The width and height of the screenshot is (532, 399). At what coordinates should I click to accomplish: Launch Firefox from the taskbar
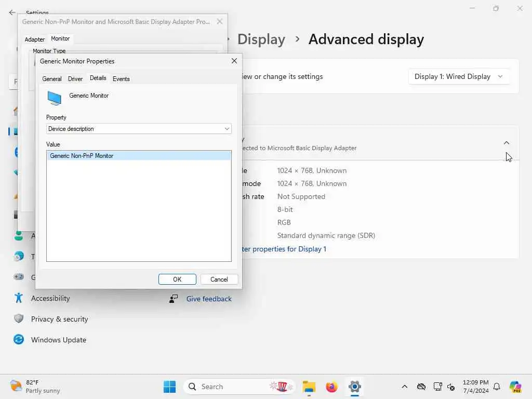pos(331,387)
